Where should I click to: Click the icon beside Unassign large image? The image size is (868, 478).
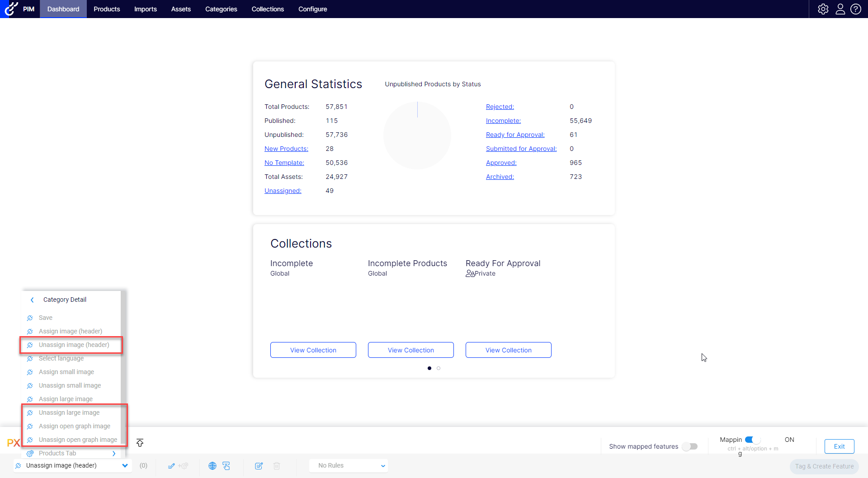(x=30, y=413)
